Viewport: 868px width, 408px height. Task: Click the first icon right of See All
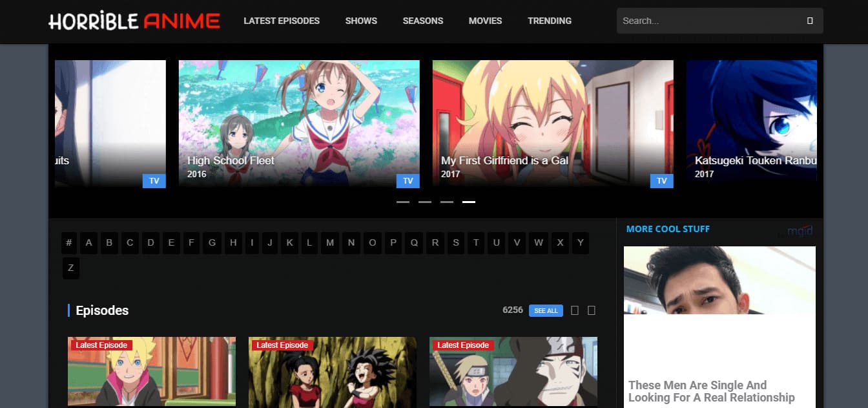click(575, 311)
